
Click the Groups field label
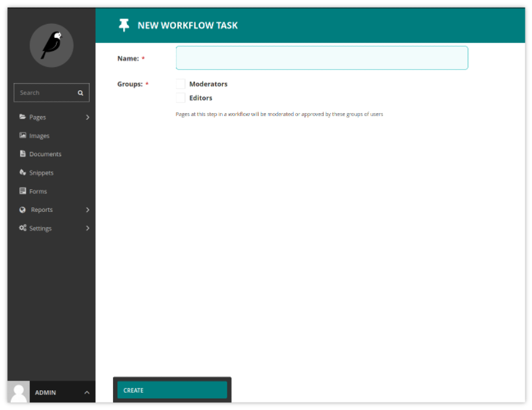[x=130, y=84]
